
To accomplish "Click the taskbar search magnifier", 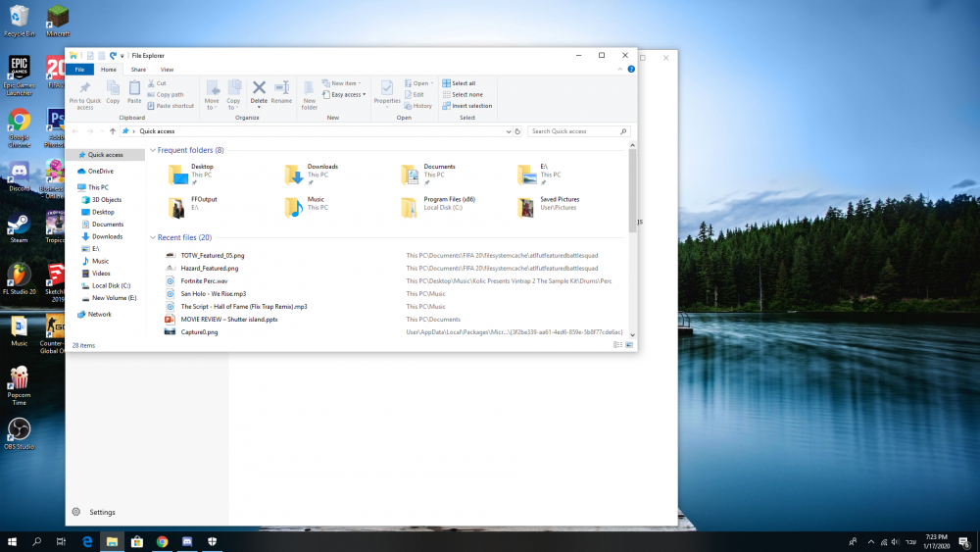I will point(37,541).
